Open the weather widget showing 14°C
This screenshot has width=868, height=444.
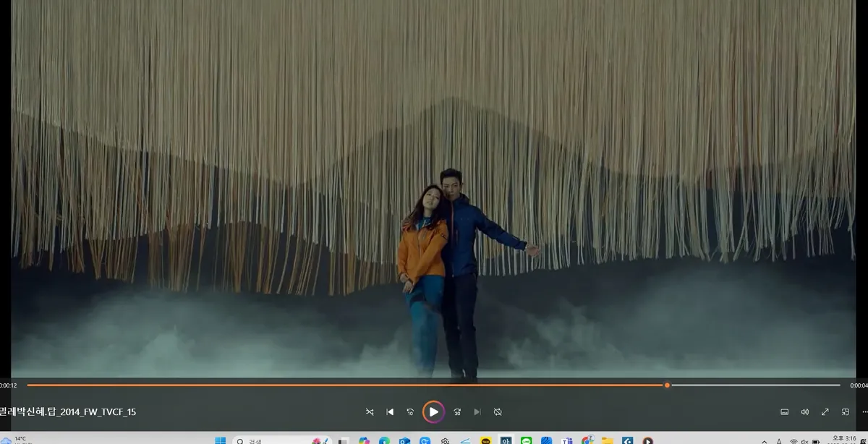[16, 440]
